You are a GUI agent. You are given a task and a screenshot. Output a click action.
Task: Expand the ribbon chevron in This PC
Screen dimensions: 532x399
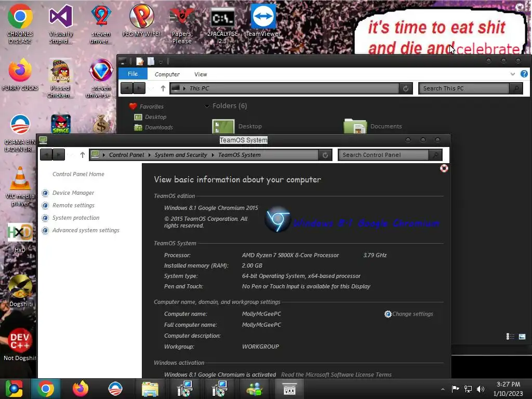pyautogui.click(x=512, y=74)
